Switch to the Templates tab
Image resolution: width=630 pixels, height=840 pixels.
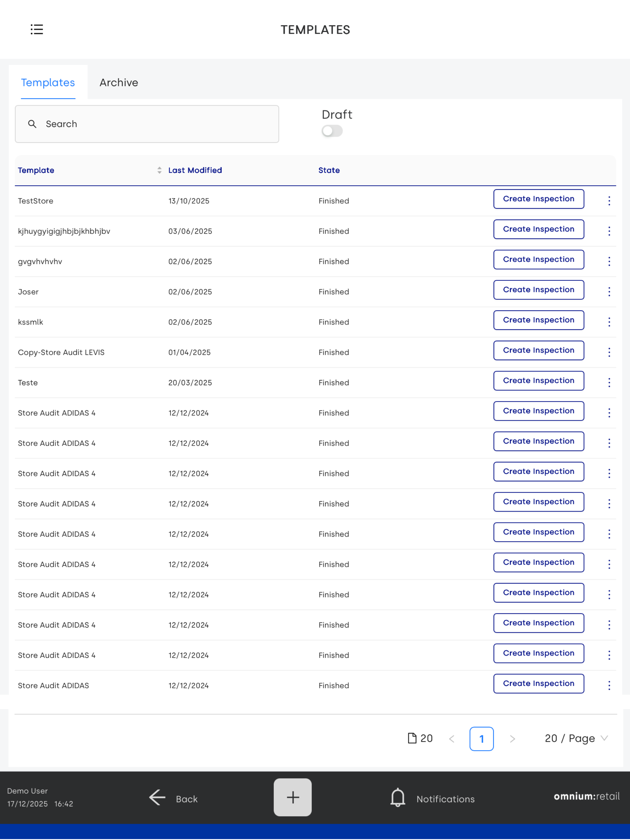[48, 82]
